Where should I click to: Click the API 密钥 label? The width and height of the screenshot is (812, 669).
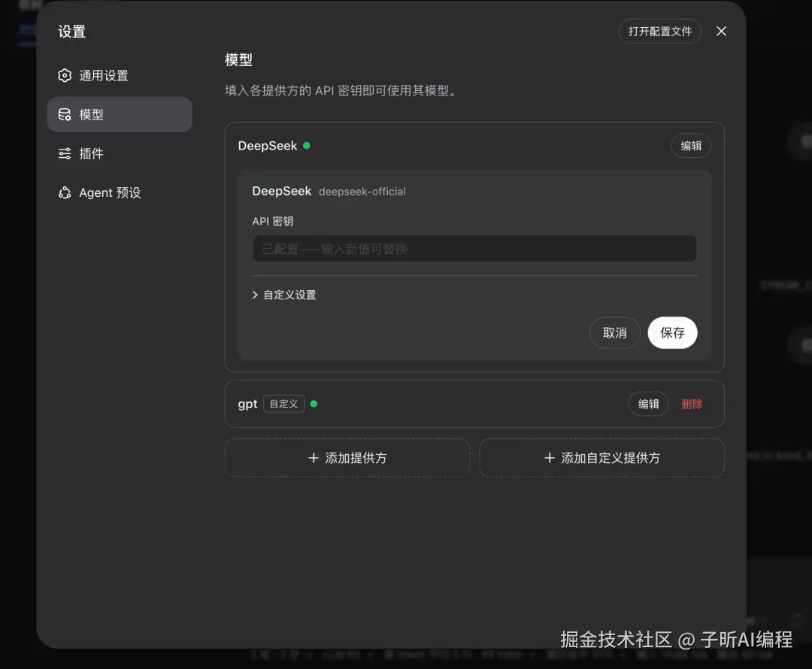(x=273, y=221)
